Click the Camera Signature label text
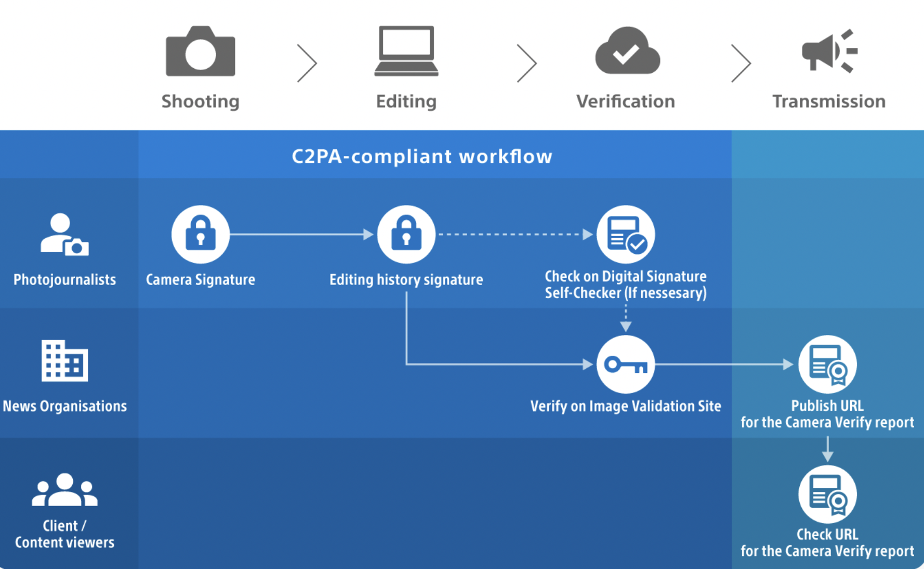 tap(201, 280)
